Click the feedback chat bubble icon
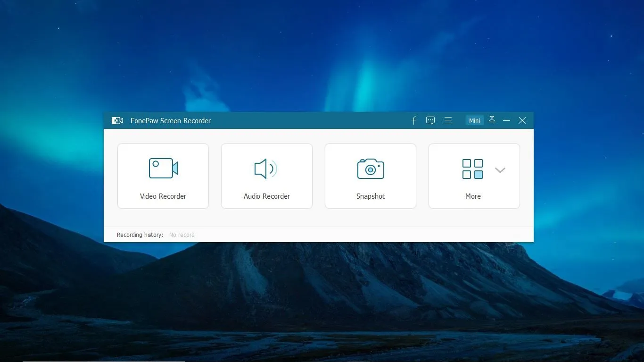This screenshot has width=644, height=362. tap(430, 120)
